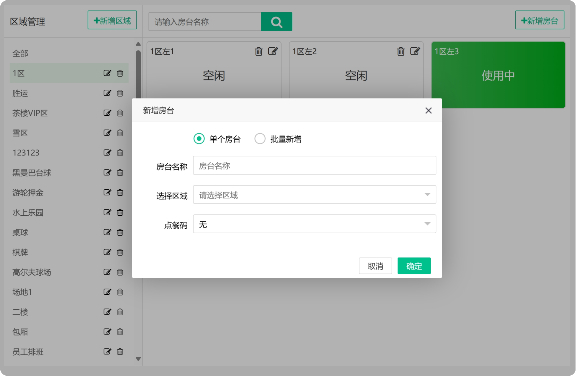The height and width of the screenshot is (376, 576).
Task: Click delete icon beside 高尔夫球场
Action: (x=120, y=272)
